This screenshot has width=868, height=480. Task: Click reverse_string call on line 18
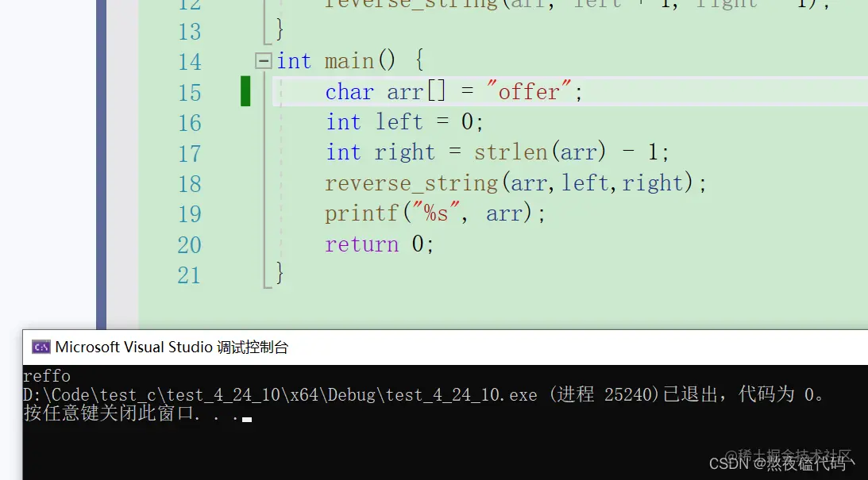(515, 183)
